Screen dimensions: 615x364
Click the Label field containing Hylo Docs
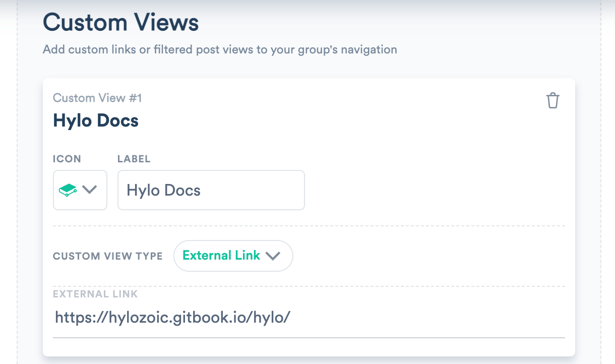coord(211,190)
